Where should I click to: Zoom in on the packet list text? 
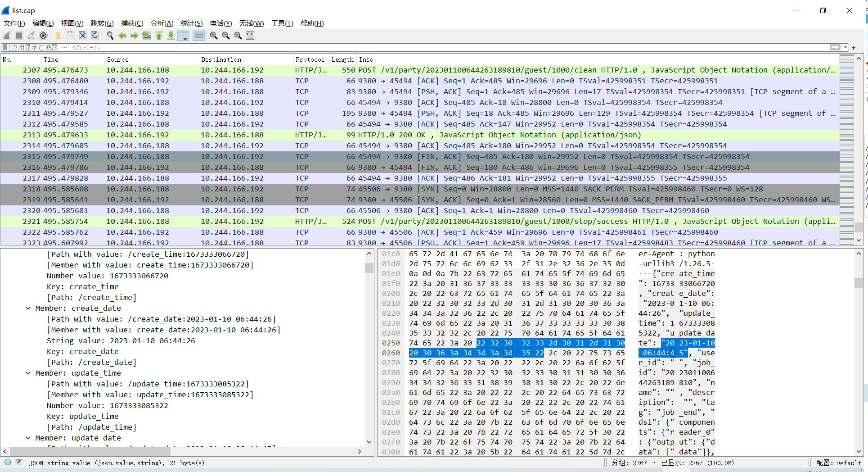click(x=214, y=36)
